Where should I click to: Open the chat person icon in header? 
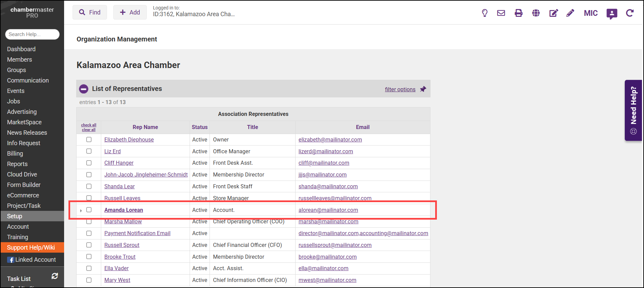[x=612, y=13]
